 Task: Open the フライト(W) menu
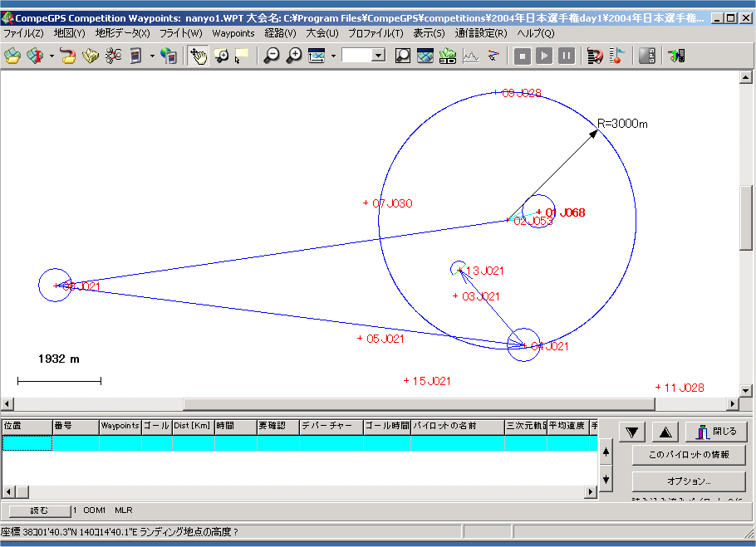[181, 33]
